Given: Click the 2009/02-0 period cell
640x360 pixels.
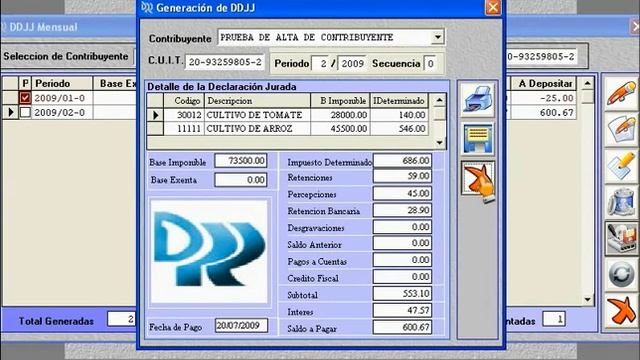Looking at the screenshot, I should [62, 112].
